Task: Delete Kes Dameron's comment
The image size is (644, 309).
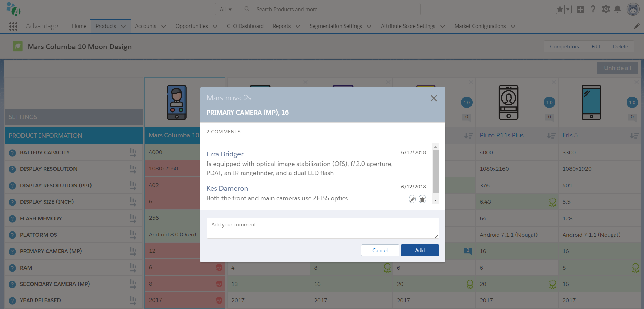Action: point(422,199)
